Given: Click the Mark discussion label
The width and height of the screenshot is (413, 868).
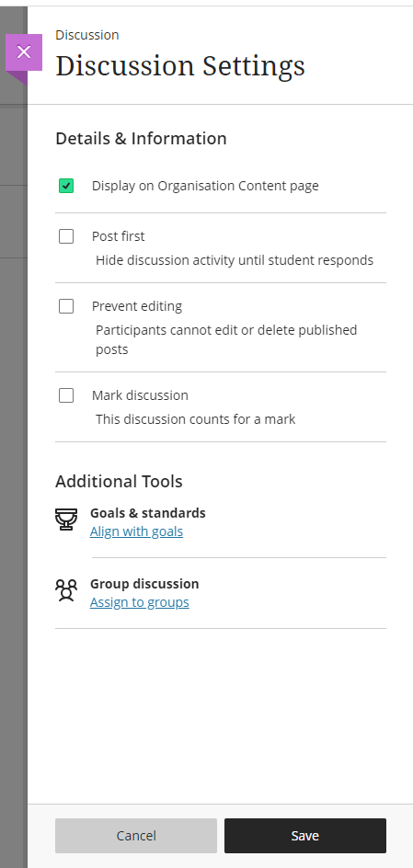Looking at the screenshot, I should point(140,395).
